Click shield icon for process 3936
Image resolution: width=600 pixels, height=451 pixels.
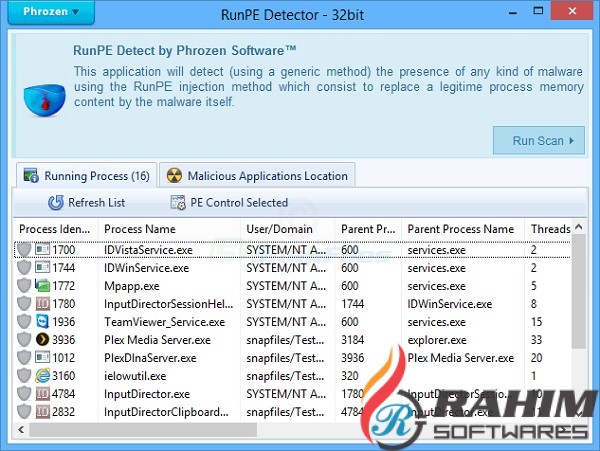[x=24, y=340]
